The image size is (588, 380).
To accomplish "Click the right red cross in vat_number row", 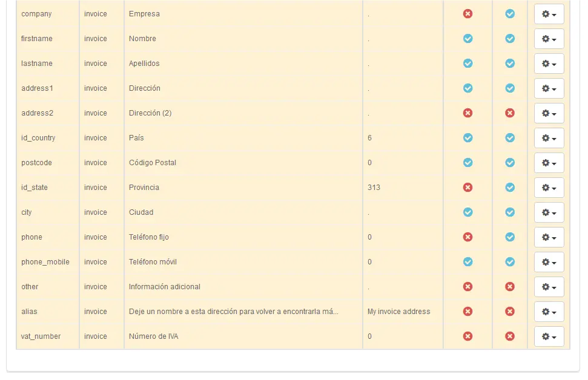I will tap(510, 336).
